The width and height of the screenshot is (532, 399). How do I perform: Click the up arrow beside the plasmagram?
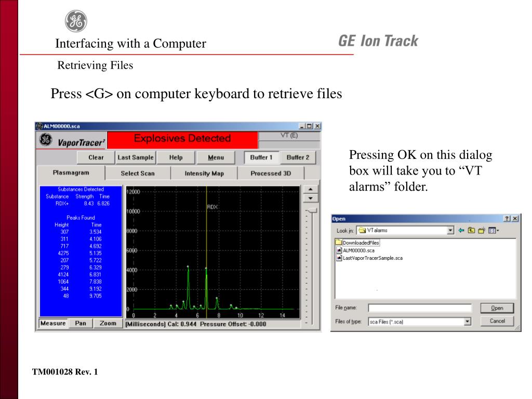[x=311, y=189]
